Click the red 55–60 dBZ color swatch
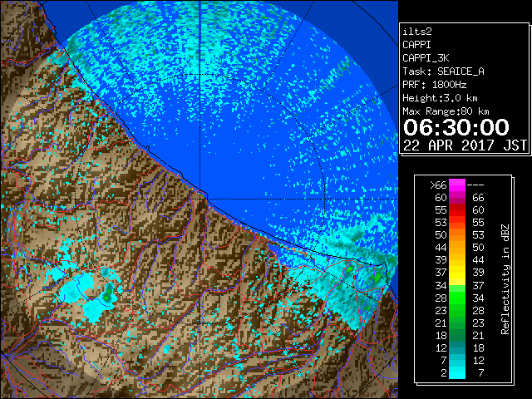This screenshot has height=399, width=532. [x=457, y=209]
